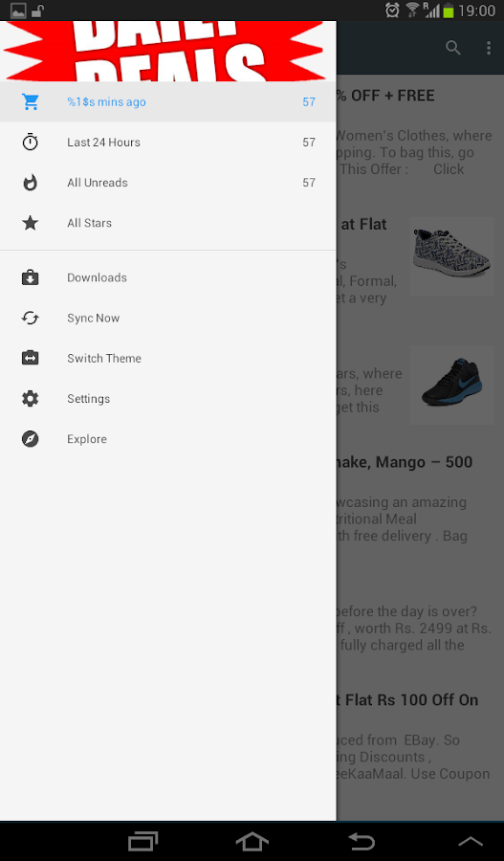Open the black Nike shoe thumbnail
Viewport: 504px width, 861px height.
click(x=451, y=385)
